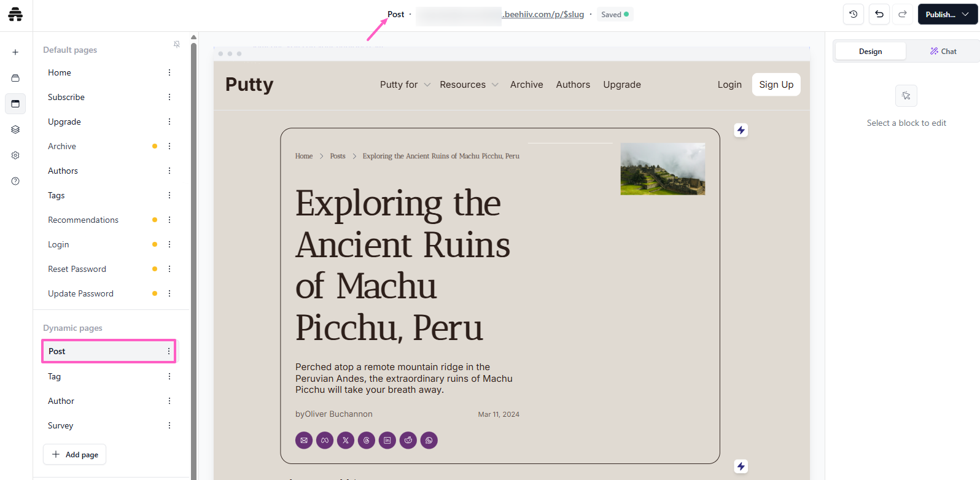Click the plus icon in left rail
980x480 pixels.
point(15,52)
